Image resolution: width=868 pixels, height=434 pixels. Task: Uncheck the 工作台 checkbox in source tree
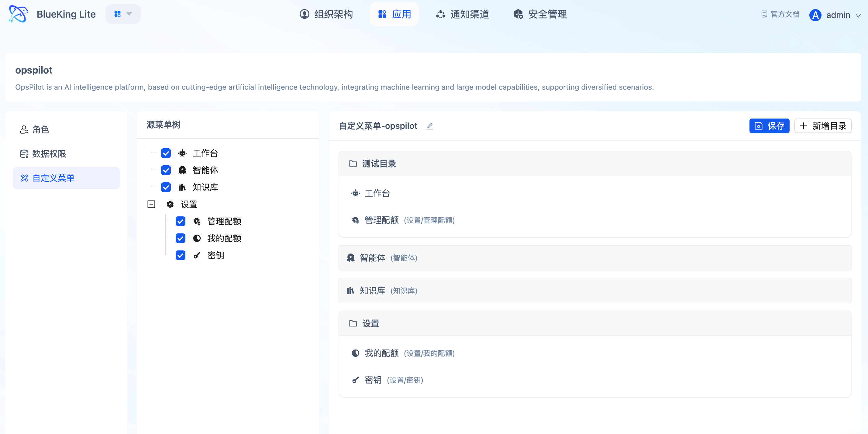(166, 153)
